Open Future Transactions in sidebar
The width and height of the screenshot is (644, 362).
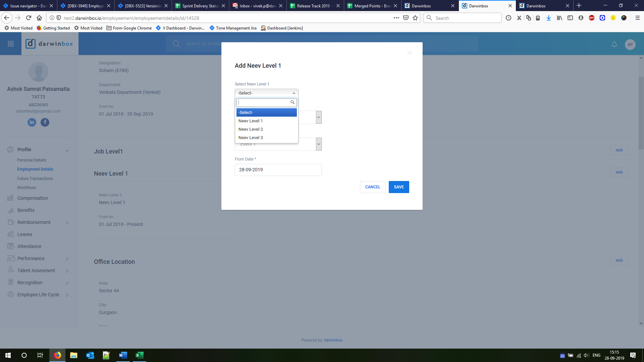[x=35, y=179]
